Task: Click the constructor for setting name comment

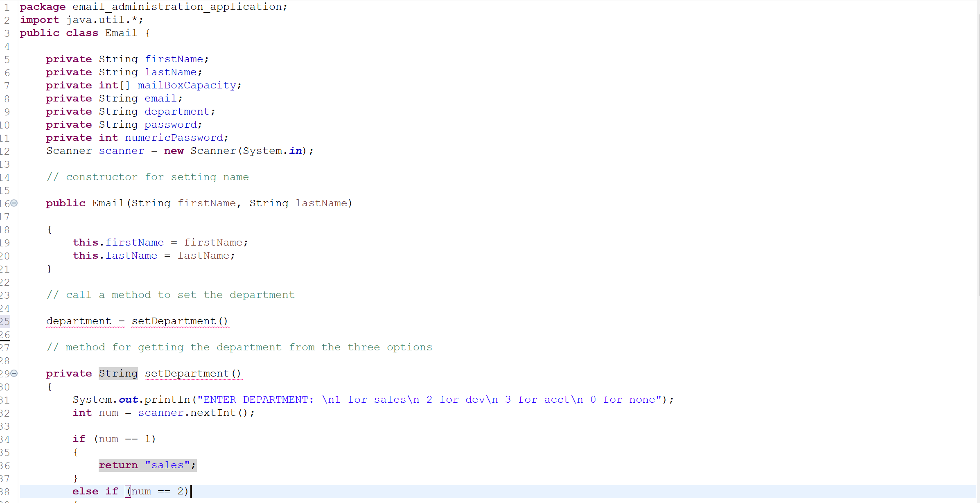Action: (x=148, y=177)
